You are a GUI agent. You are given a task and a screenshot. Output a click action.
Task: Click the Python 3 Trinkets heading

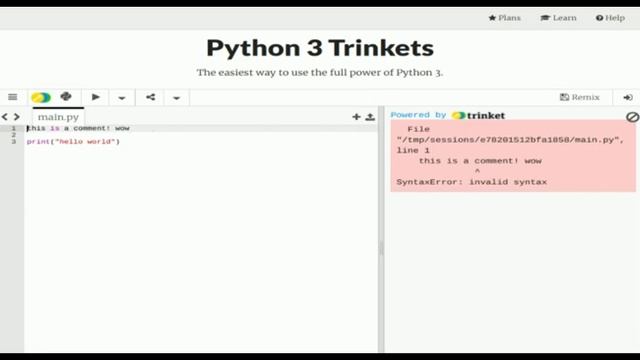tap(320, 48)
